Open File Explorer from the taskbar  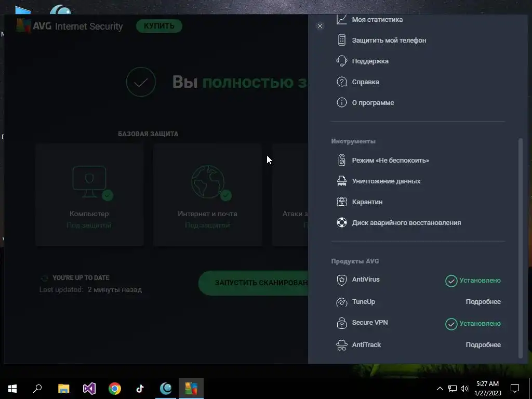pos(63,389)
